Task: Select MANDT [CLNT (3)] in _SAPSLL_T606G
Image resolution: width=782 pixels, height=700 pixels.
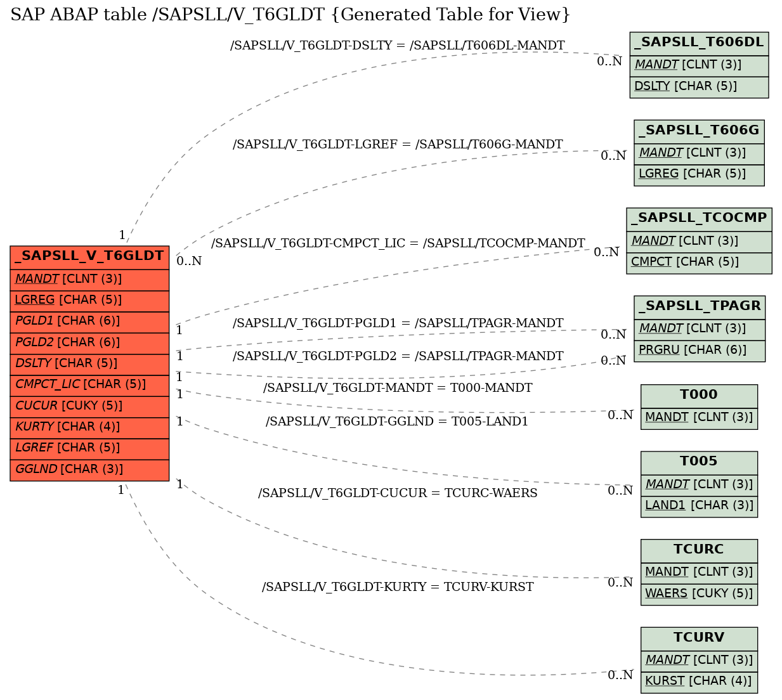Action: [x=699, y=153]
